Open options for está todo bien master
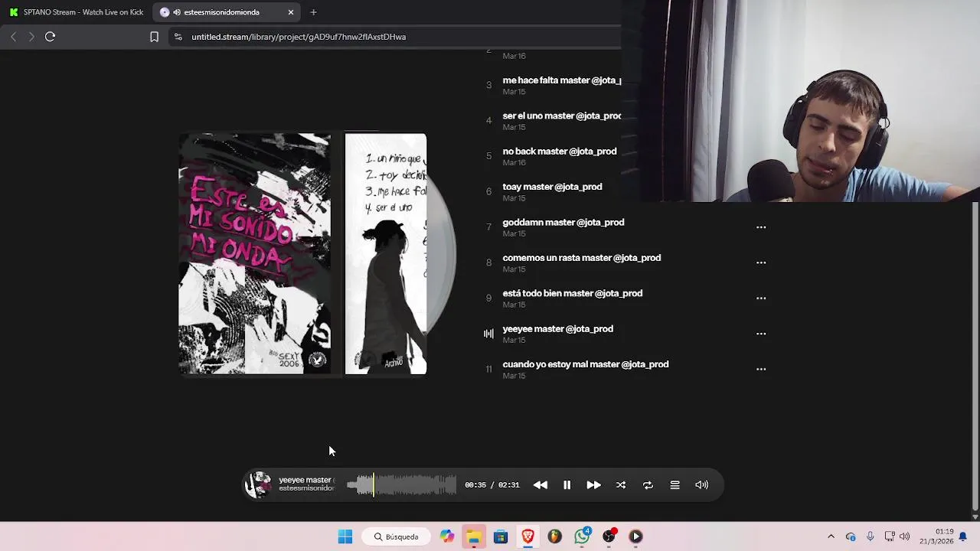 pos(761,298)
